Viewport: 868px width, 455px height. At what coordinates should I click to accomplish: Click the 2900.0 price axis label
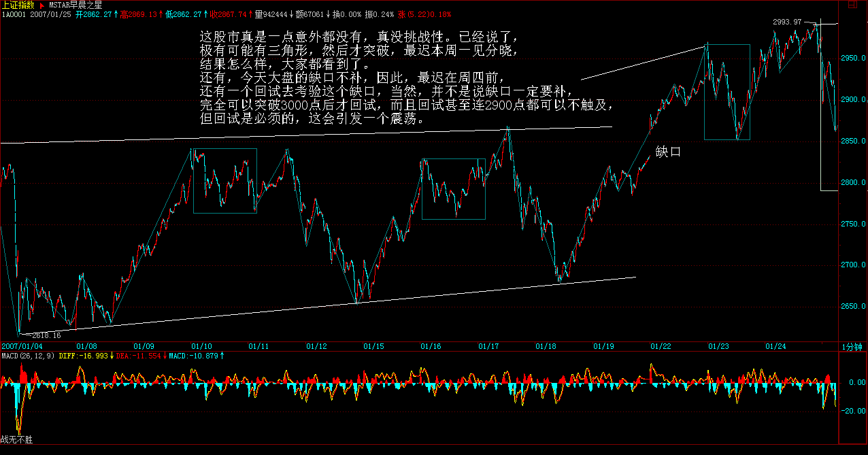(x=853, y=100)
